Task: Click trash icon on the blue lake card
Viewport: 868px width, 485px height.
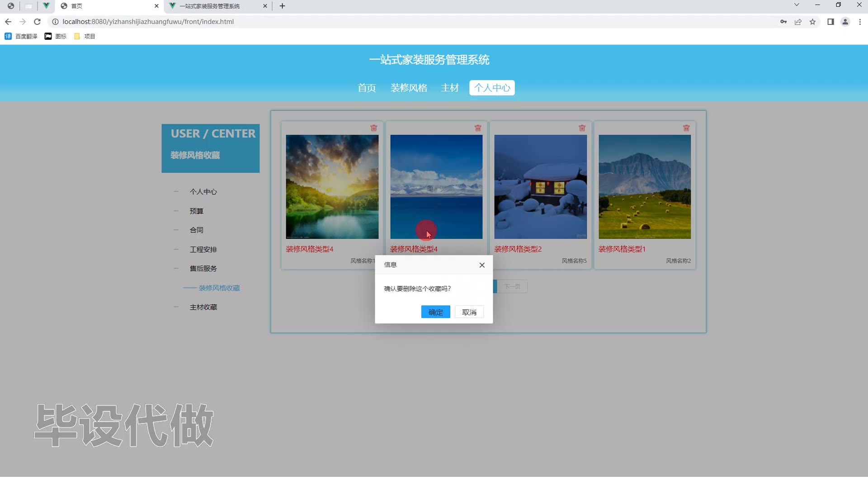Action: click(478, 128)
